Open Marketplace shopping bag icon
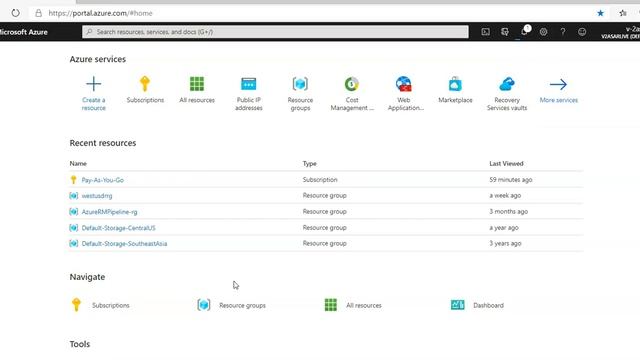 point(455,84)
